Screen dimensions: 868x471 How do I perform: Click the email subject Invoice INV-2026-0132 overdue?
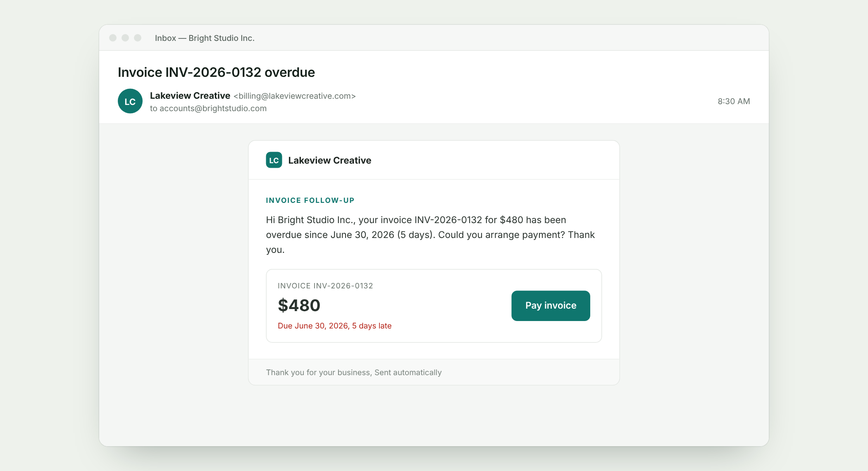click(216, 72)
